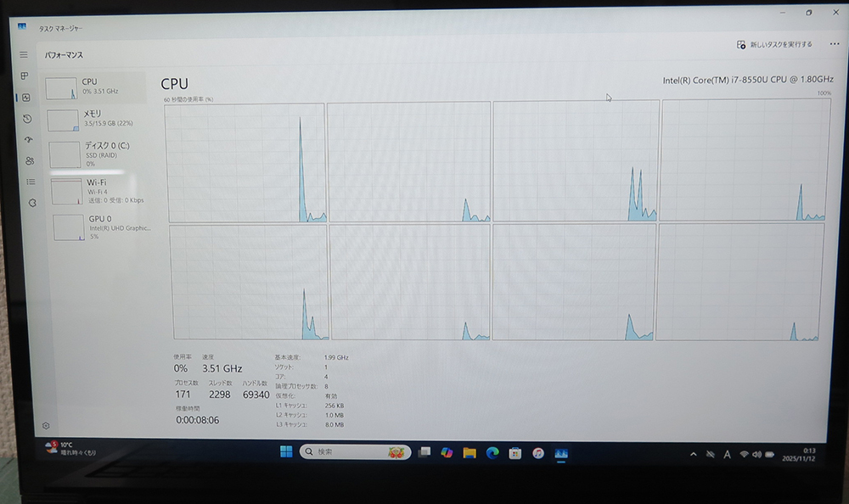Click 新しいタスクを実行する (Run new task)
The height and width of the screenshot is (504, 849).
(774, 44)
